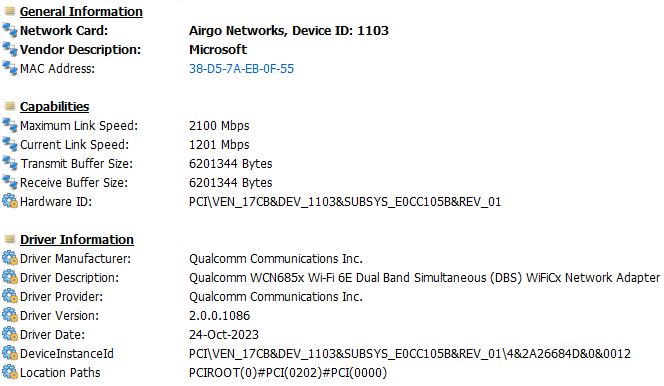Click the gear icon beside Driver Manufacturer

pos(10,259)
